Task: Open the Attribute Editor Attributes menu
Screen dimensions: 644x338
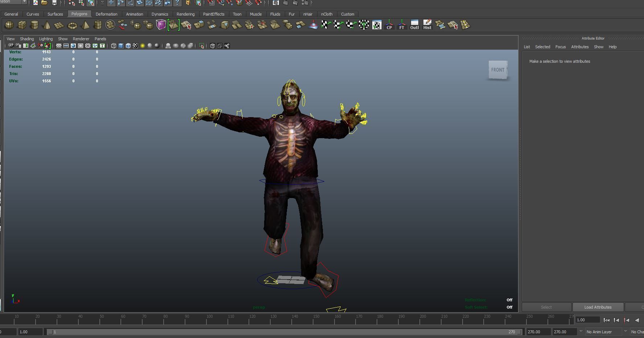Action: [580, 47]
